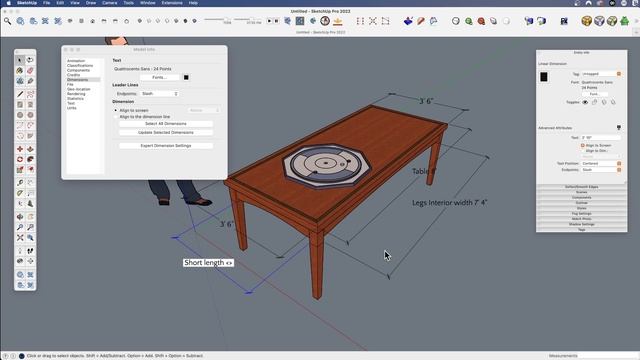
Task: Click the Search magnifier in top toolbar
Action: [7, 21]
